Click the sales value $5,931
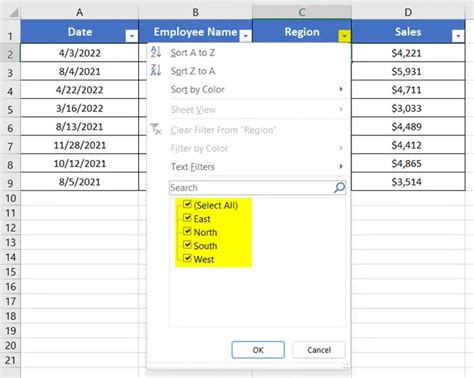The height and width of the screenshot is (378, 474). (408, 71)
